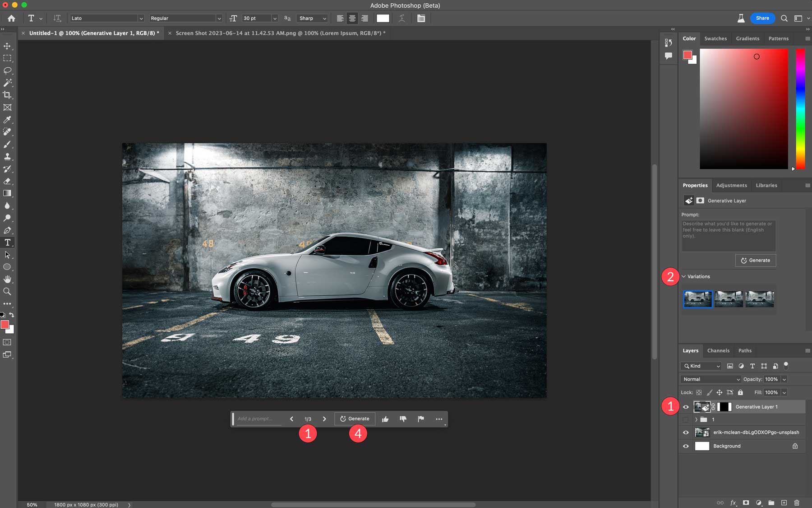Center align the text
The image size is (812, 508).
tap(352, 19)
